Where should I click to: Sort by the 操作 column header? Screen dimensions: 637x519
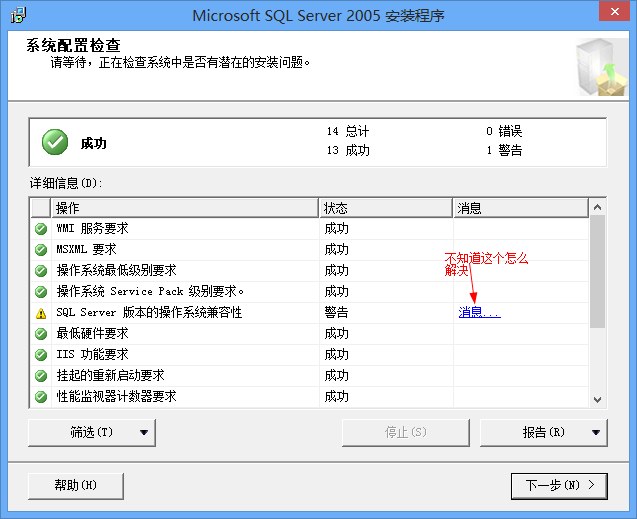pos(185,208)
